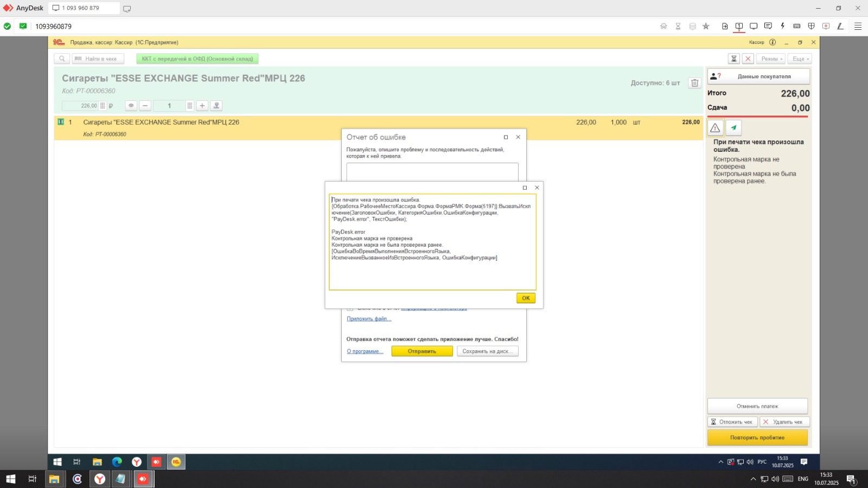Viewport: 868px width, 488px height.
Task: Expand the Режим dropdown
Action: (x=771, y=59)
